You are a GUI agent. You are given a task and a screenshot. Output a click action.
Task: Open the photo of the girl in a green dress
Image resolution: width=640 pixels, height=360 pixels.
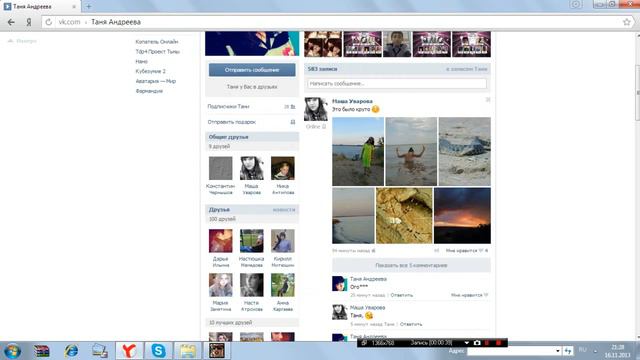[358, 151]
